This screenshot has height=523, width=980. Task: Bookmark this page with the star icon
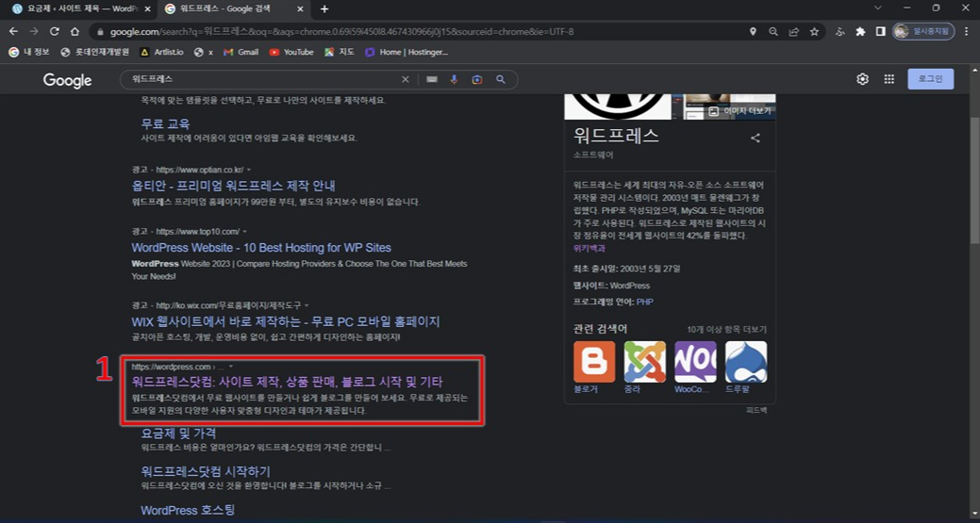coord(814,31)
